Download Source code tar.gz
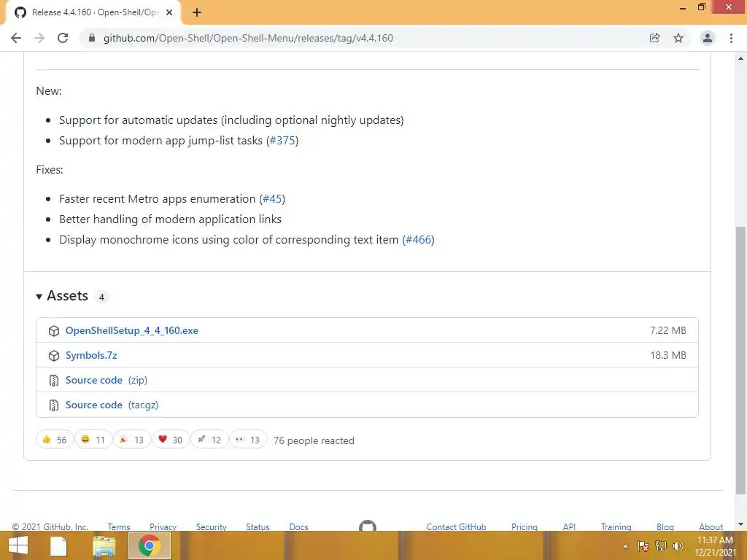The image size is (747, 560). coord(112,405)
